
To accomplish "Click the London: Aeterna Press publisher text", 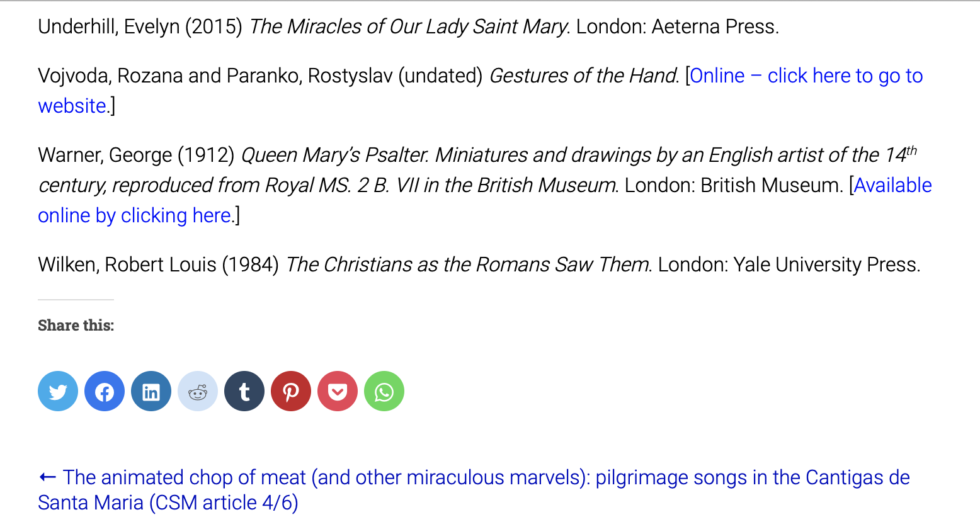I will [678, 26].
